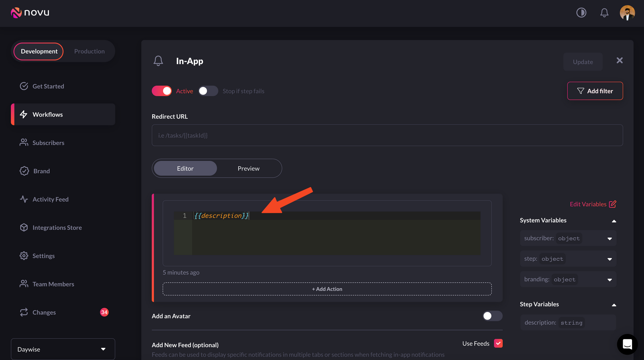This screenshot has width=644, height=360.
Task: Open the Integrations Store page
Action: (x=57, y=228)
